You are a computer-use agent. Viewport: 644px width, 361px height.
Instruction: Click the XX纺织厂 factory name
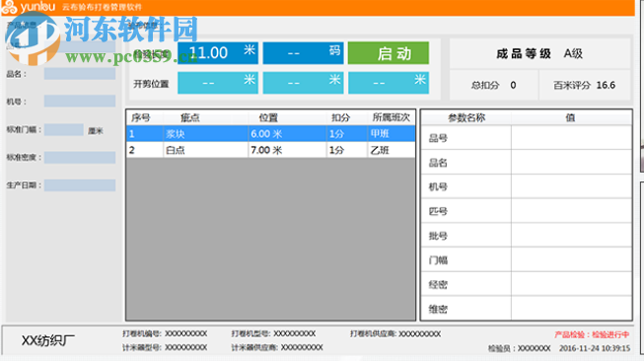(48, 340)
